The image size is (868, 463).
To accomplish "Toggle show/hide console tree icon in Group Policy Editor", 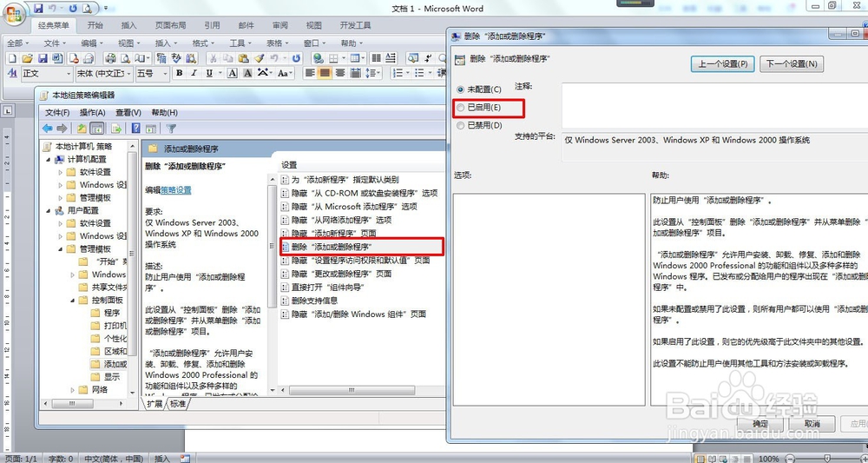I will pos(97,129).
